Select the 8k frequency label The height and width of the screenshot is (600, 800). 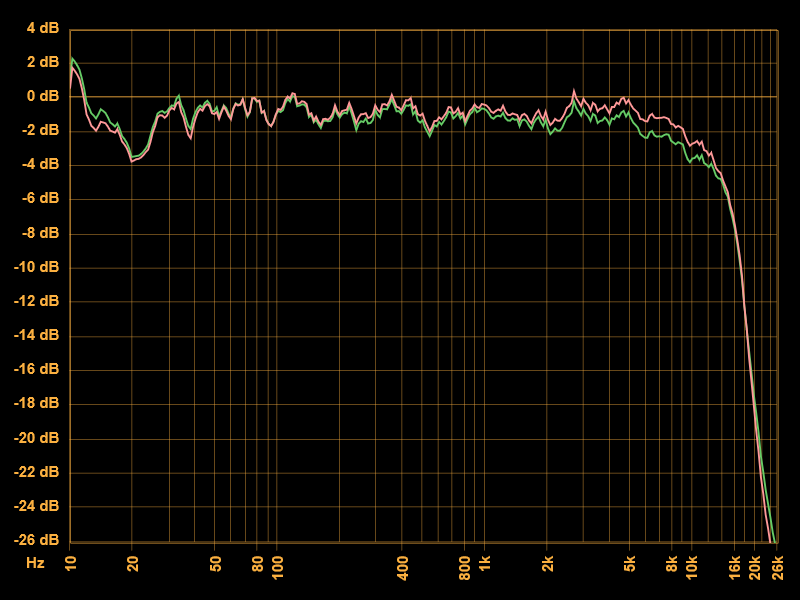672,563
